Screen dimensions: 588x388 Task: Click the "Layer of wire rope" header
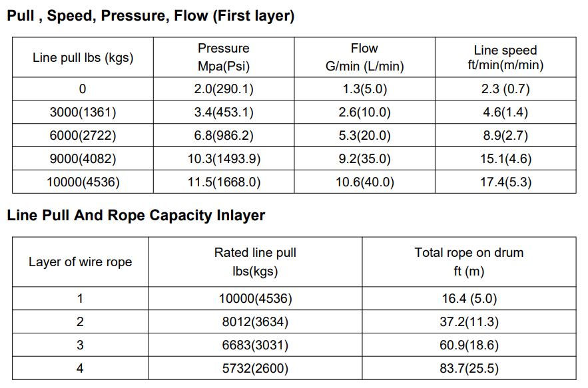pyautogui.click(x=80, y=262)
